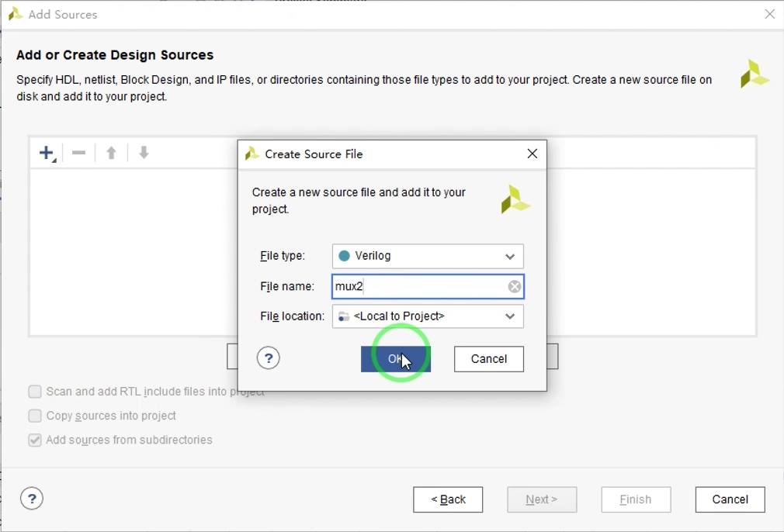Clear the File name field with the X icon

[515, 286]
